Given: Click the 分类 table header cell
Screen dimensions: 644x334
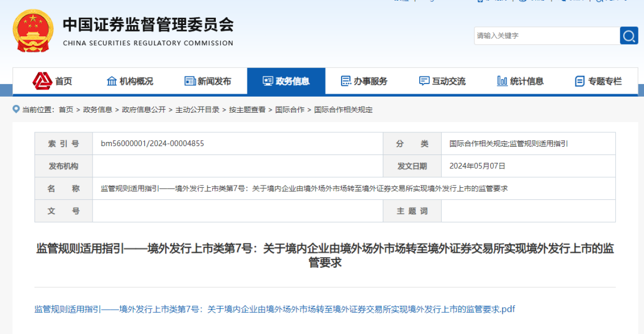Looking at the screenshot, I should pyautogui.click(x=412, y=144).
